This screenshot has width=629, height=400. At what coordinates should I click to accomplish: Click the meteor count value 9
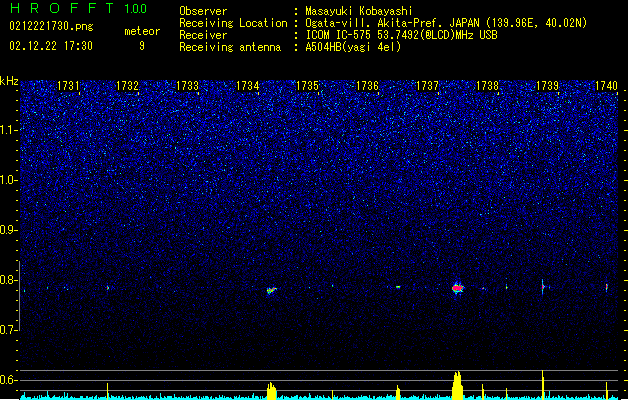(x=142, y=46)
